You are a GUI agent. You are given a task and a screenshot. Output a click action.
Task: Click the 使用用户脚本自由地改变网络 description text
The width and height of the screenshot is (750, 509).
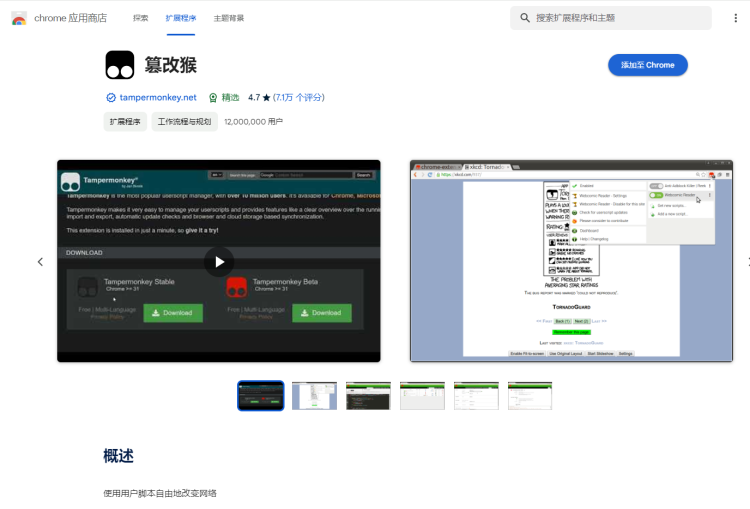[x=160, y=493]
